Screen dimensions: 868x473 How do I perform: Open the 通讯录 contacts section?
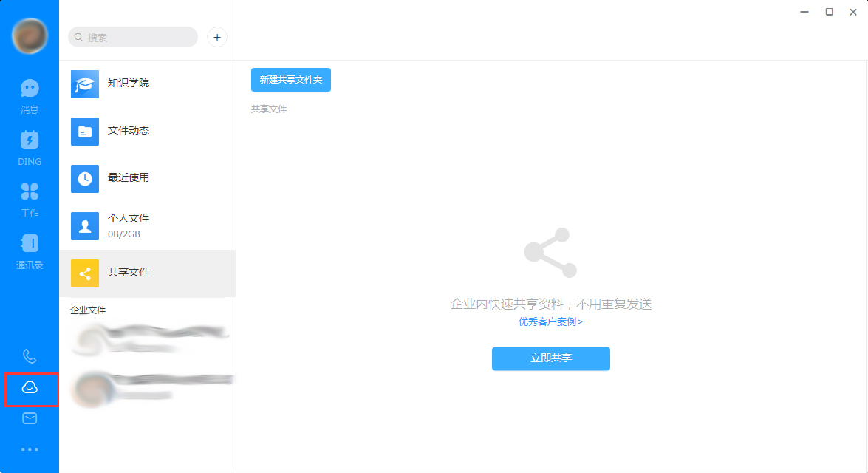click(29, 250)
